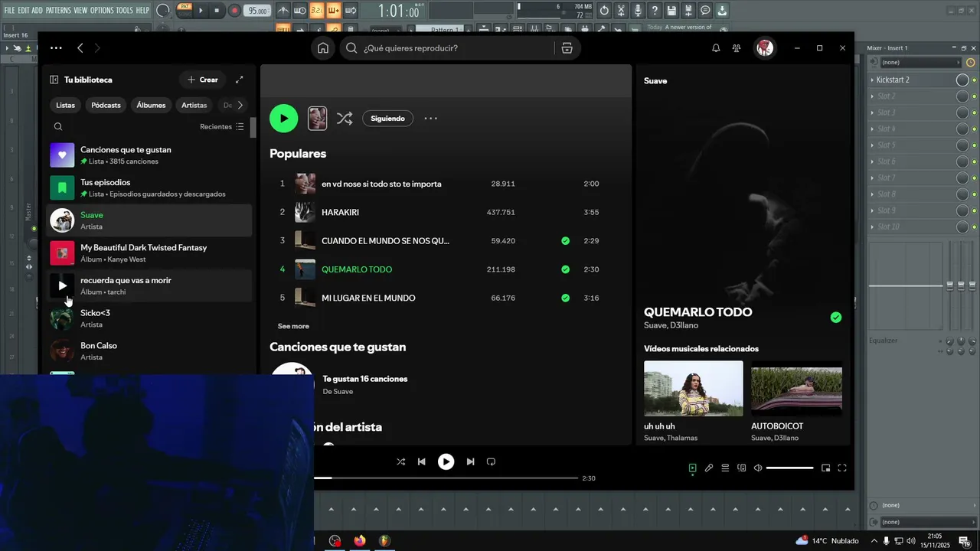
Task: Toggle Now Playing view button
Action: tap(692, 468)
